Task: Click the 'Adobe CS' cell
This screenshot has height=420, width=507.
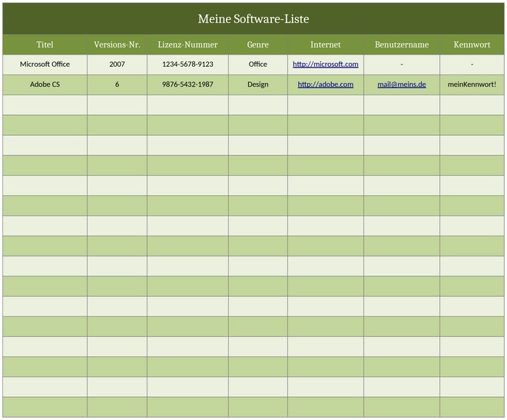Action: [x=45, y=84]
